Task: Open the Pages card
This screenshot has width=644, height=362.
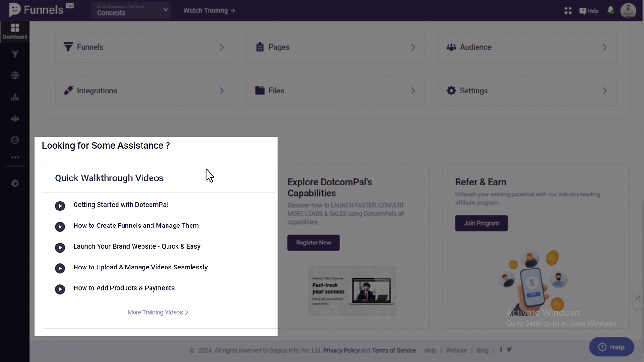Action: [335, 47]
